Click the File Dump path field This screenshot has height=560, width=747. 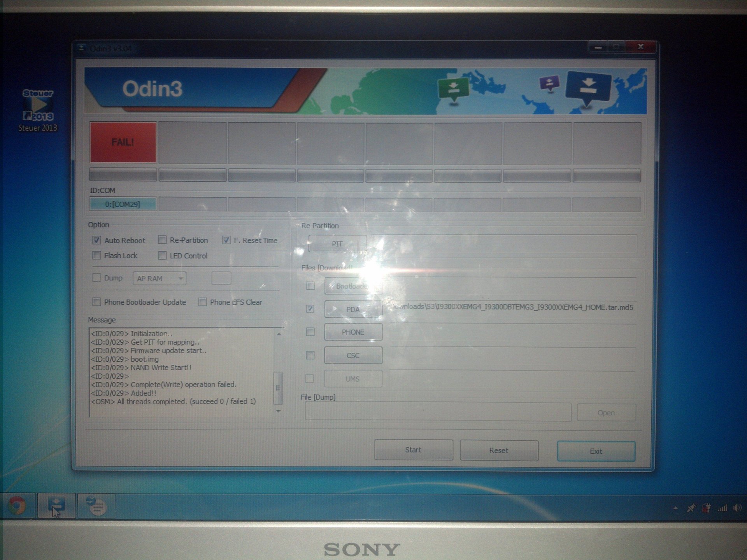(438, 412)
